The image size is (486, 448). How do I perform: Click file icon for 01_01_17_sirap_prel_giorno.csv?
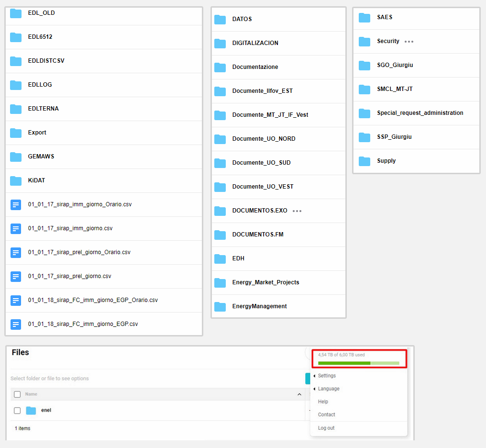16,276
